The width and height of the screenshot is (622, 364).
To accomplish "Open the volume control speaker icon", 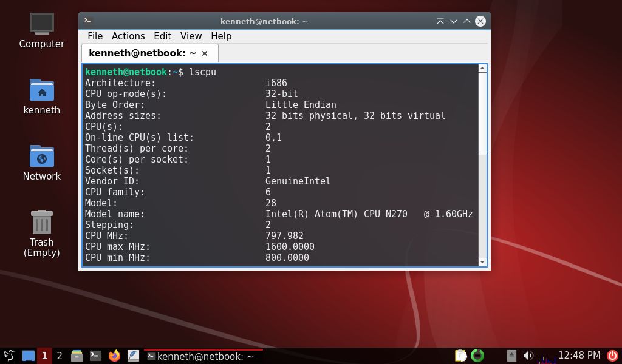I will point(528,356).
